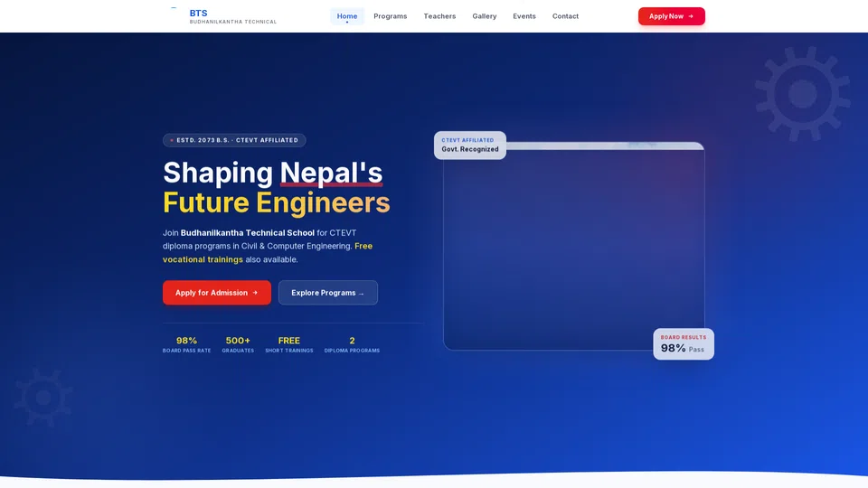The width and height of the screenshot is (868, 488).
Task: Click the Board Results 98% Pass card
Action: coord(684,344)
